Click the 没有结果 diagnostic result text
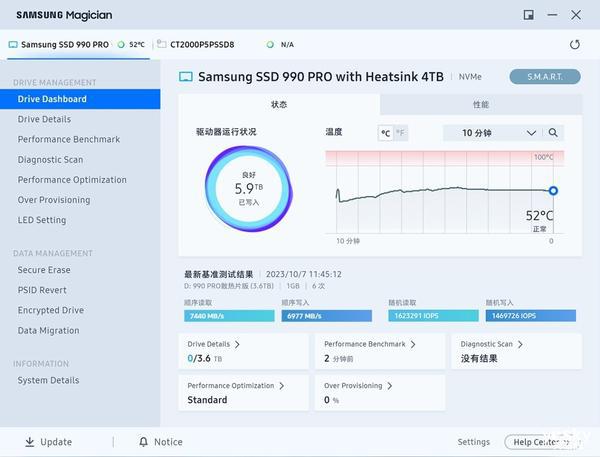Viewport: 600px width, 457px height. (x=479, y=359)
